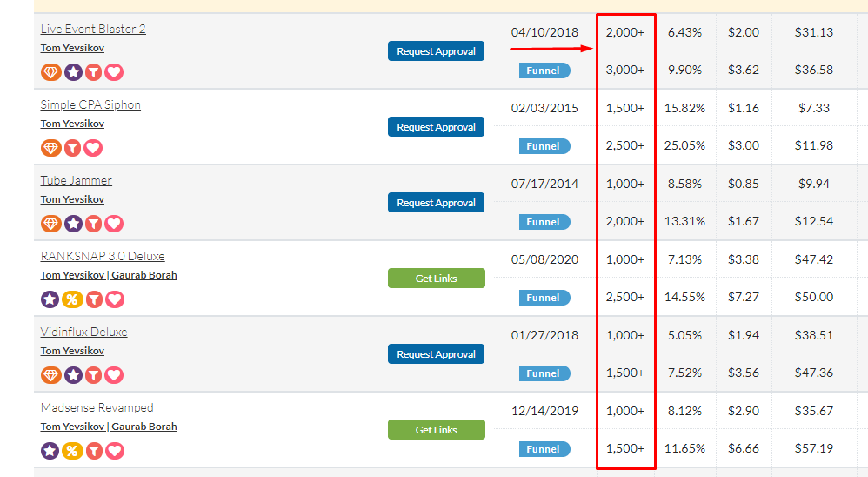Screen dimensions: 868x477
Task: Open vendor link under Madsense Revamped
Action: (109, 427)
